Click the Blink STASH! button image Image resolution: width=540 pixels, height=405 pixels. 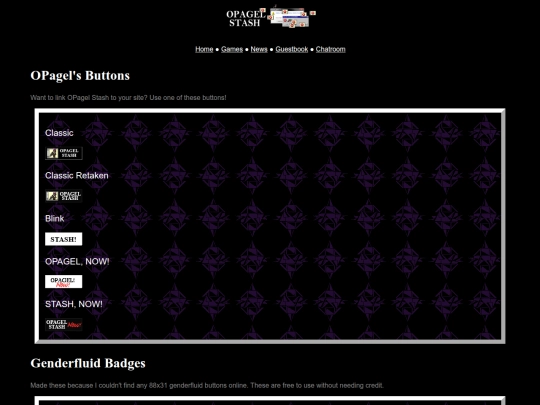tap(64, 239)
